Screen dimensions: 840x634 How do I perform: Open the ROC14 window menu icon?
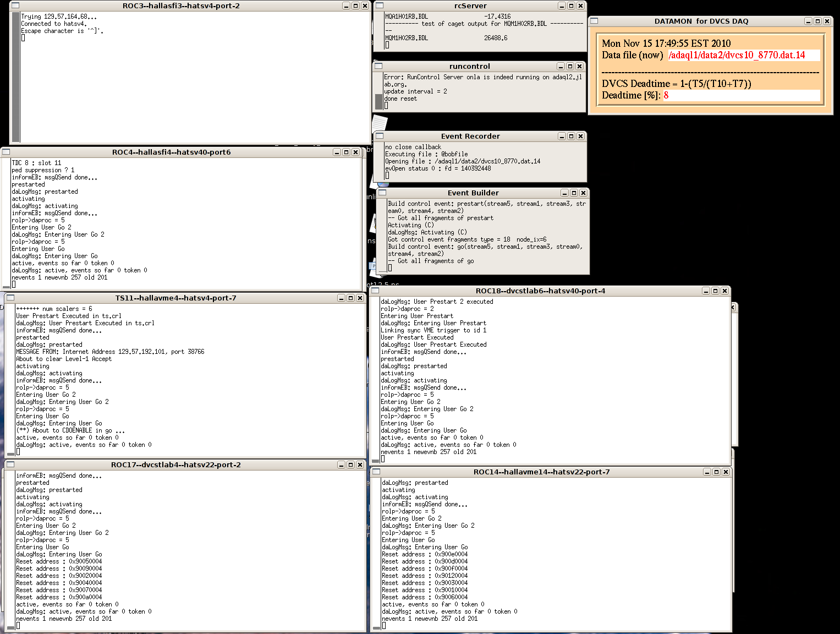[x=377, y=472]
